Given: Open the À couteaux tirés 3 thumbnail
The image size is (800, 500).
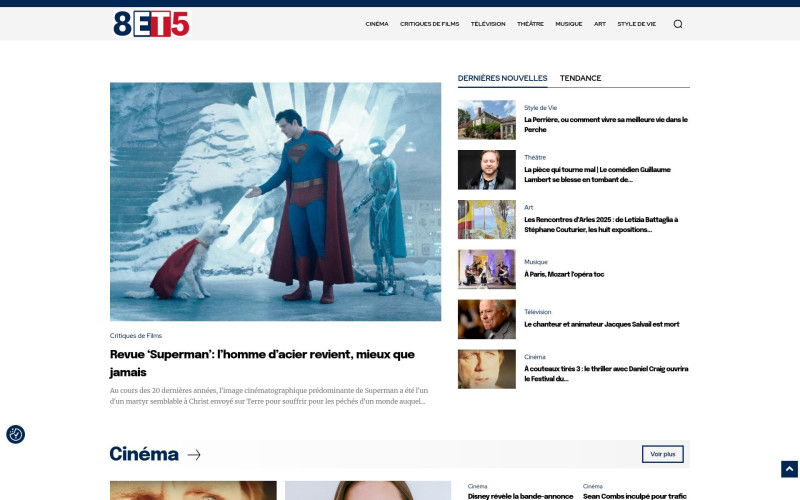Looking at the screenshot, I should click(x=487, y=369).
